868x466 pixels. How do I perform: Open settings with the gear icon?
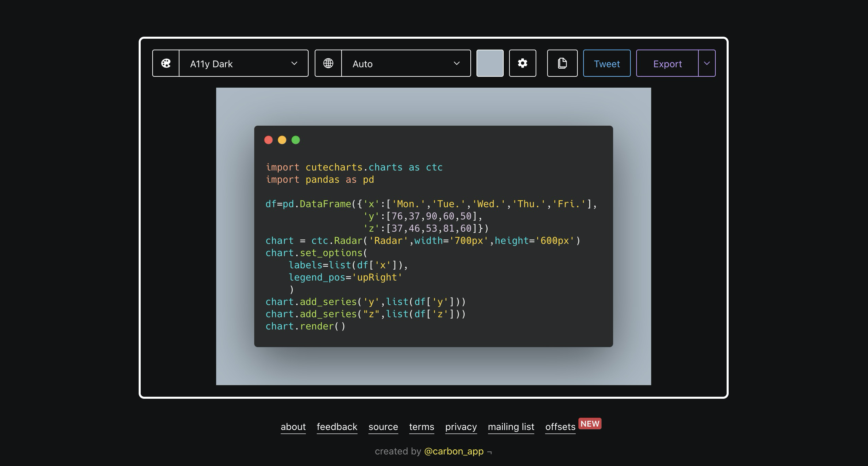(x=522, y=64)
